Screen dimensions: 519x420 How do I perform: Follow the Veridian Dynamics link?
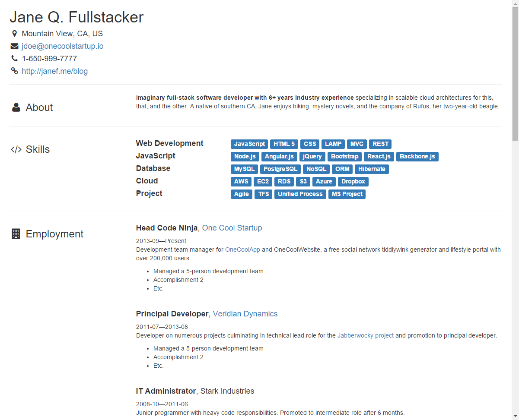tap(245, 314)
